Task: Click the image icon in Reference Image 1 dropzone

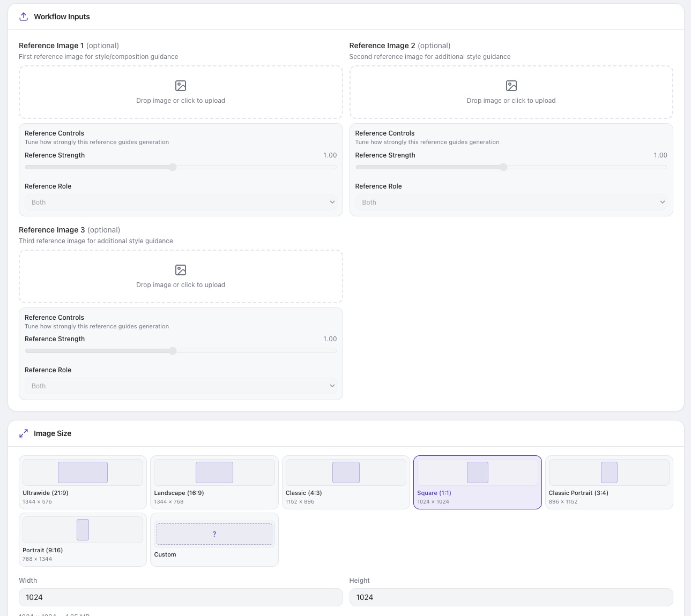Action: pyautogui.click(x=181, y=86)
